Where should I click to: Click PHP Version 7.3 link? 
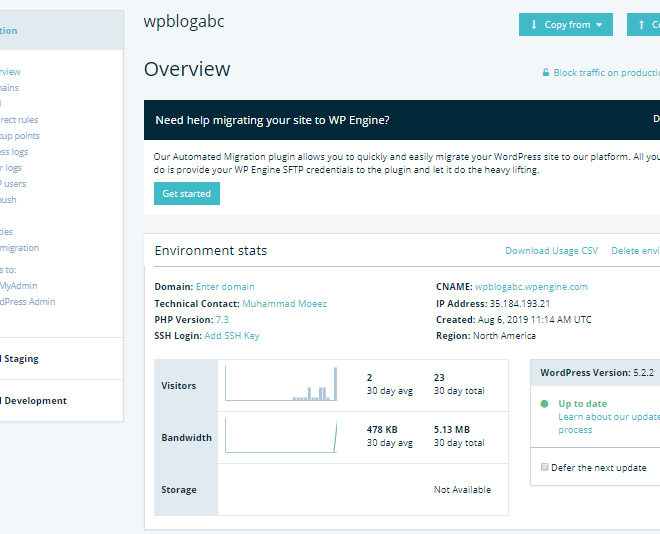pos(222,319)
